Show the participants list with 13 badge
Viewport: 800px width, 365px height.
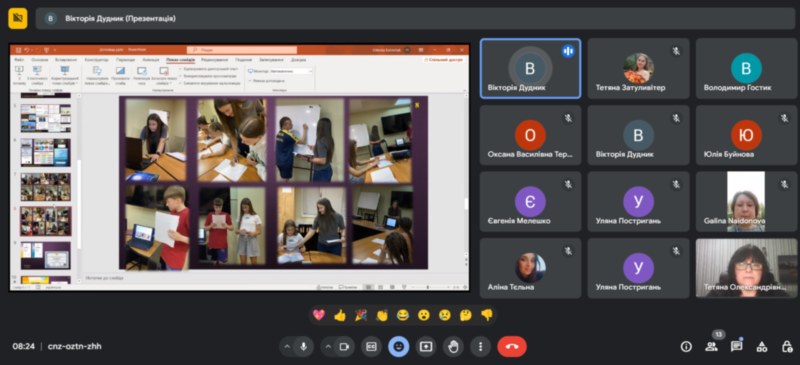pyautogui.click(x=711, y=347)
